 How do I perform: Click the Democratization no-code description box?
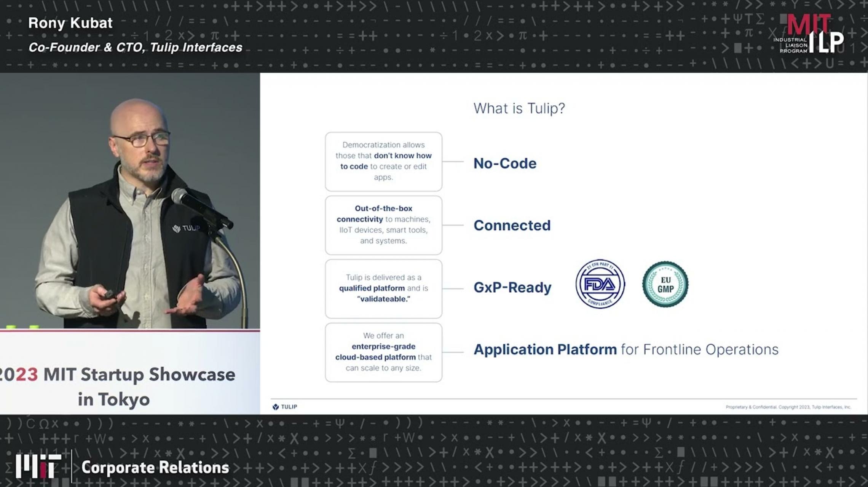click(x=383, y=161)
